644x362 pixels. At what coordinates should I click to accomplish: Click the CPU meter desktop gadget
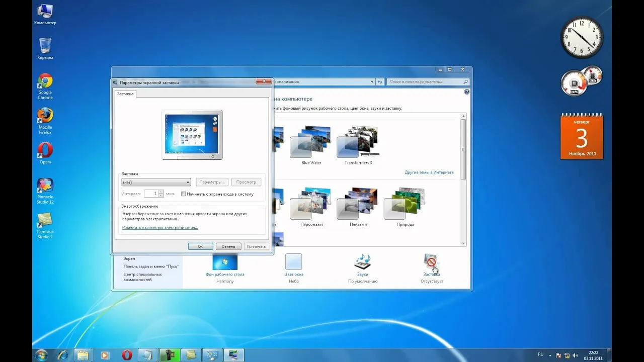(582, 80)
